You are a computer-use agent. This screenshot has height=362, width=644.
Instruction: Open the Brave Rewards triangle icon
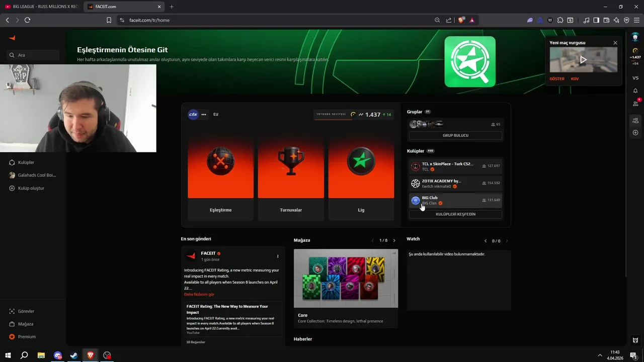(472, 20)
